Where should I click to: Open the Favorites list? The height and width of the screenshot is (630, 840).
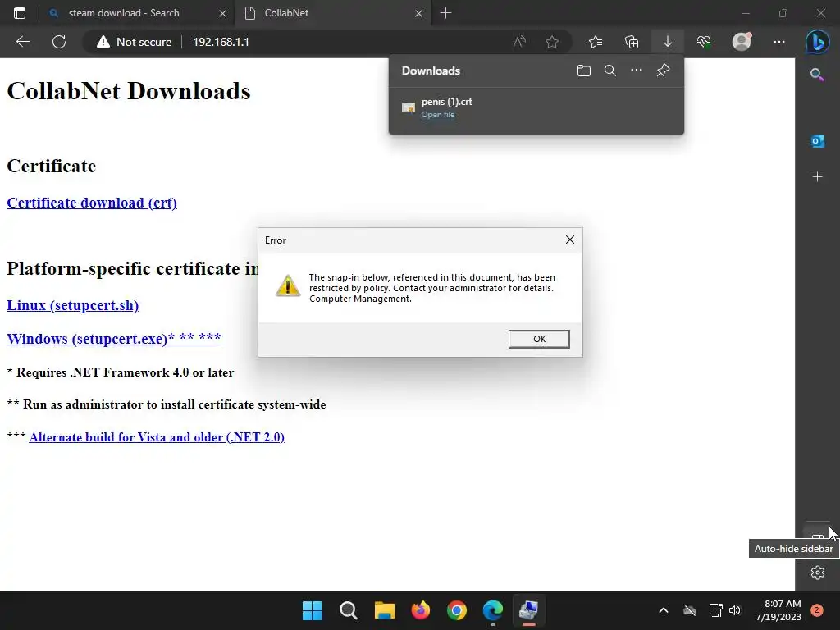click(596, 42)
